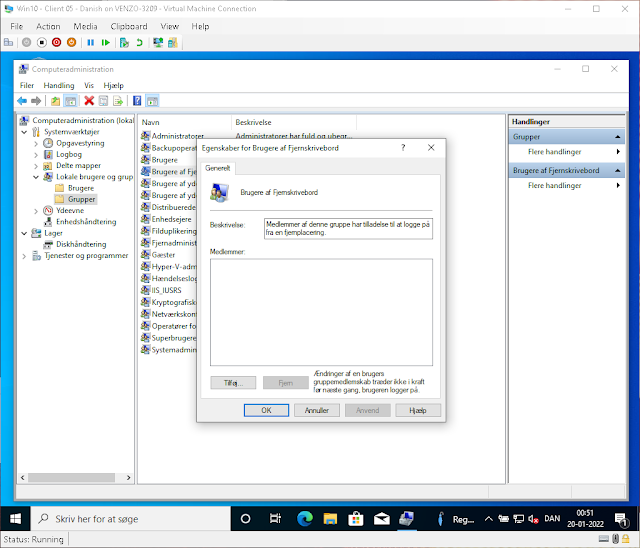Pause the virtual machine
This screenshot has width=640, height=548.
pyautogui.click(x=91, y=42)
